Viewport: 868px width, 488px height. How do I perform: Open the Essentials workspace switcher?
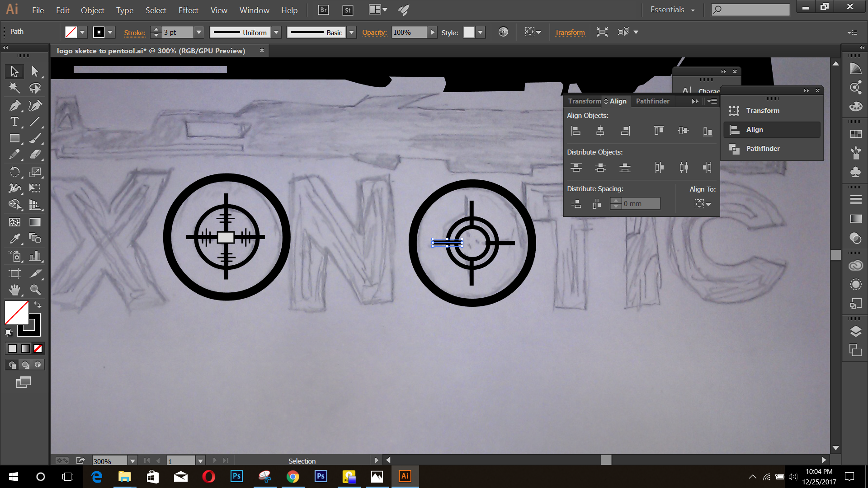coord(673,9)
